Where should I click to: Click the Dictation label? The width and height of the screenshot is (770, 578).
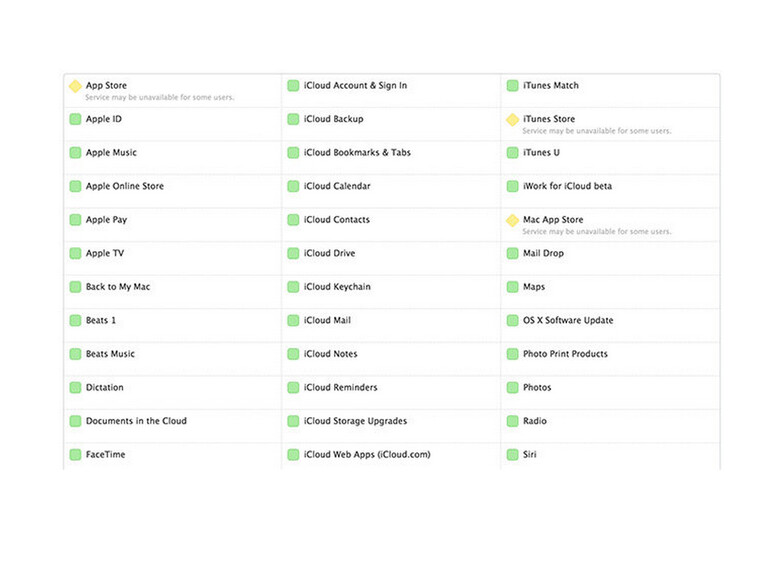[105, 387]
